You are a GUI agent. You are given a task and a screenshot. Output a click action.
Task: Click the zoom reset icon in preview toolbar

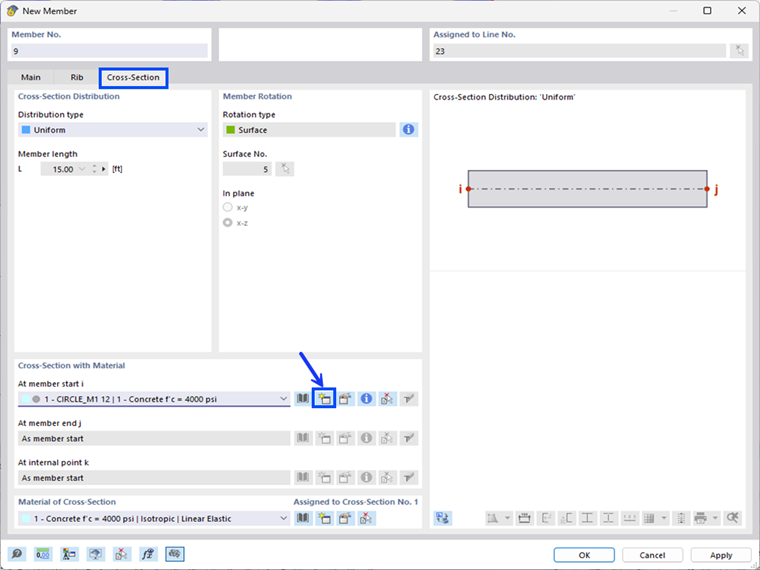732,518
